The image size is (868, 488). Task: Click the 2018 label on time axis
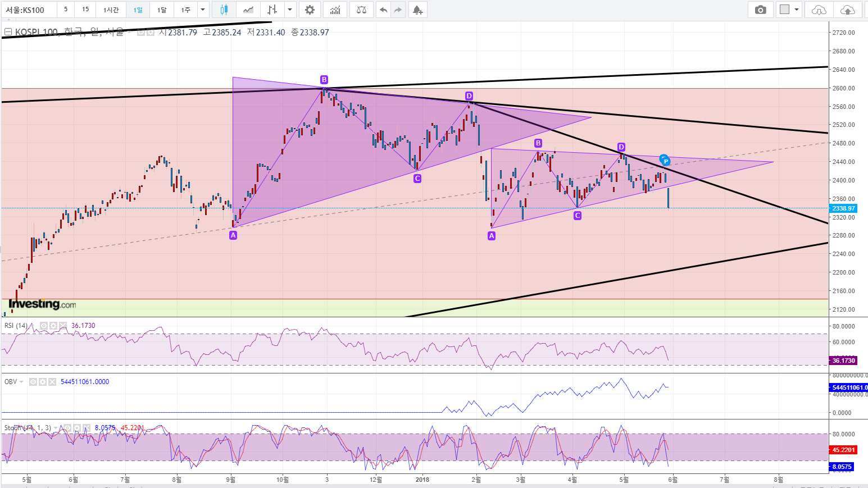[422, 480]
